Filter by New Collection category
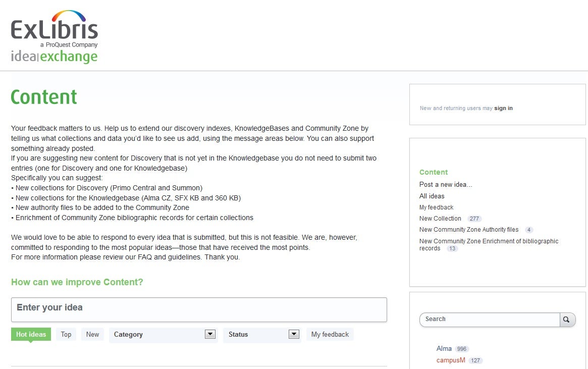 (x=440, y=219)
